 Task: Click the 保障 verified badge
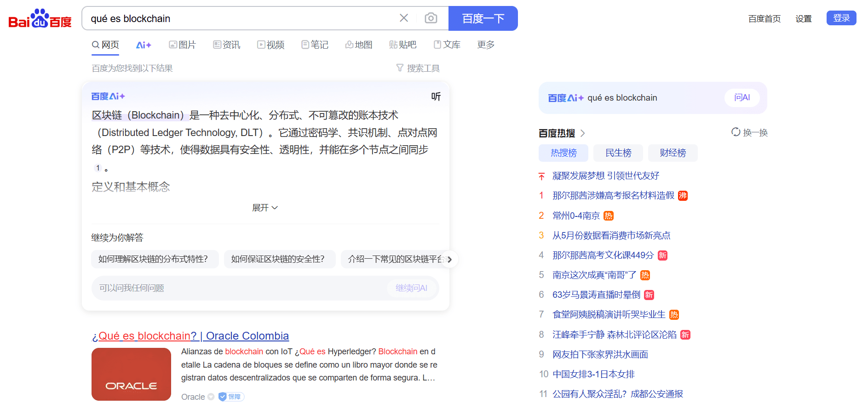231,397
